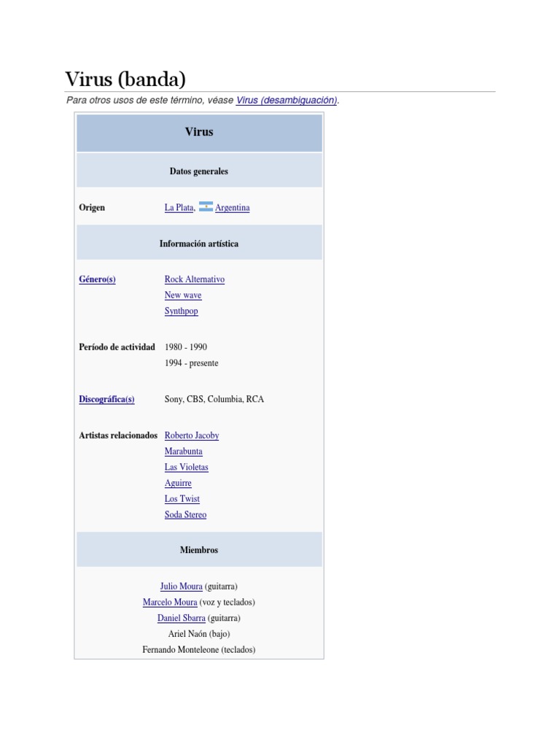Click the text Ariel Naón (bajo)
560x747 pixels.
199,634
